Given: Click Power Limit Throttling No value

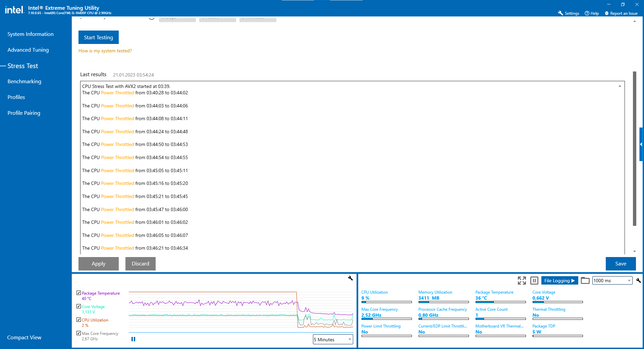Looking at the screenshot, I should tap(365, 332).
